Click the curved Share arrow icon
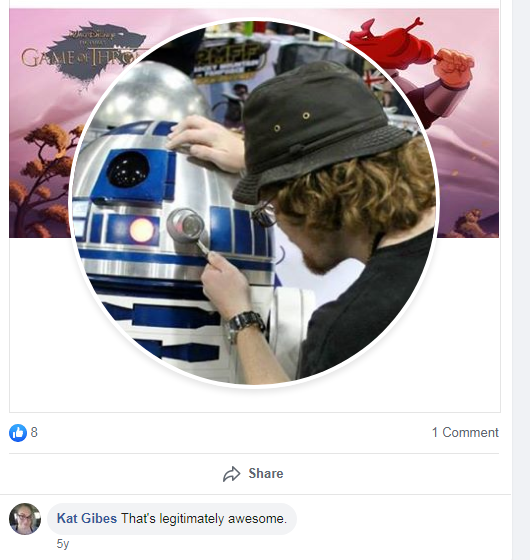530x560 pixels. [x=231, y=474]
